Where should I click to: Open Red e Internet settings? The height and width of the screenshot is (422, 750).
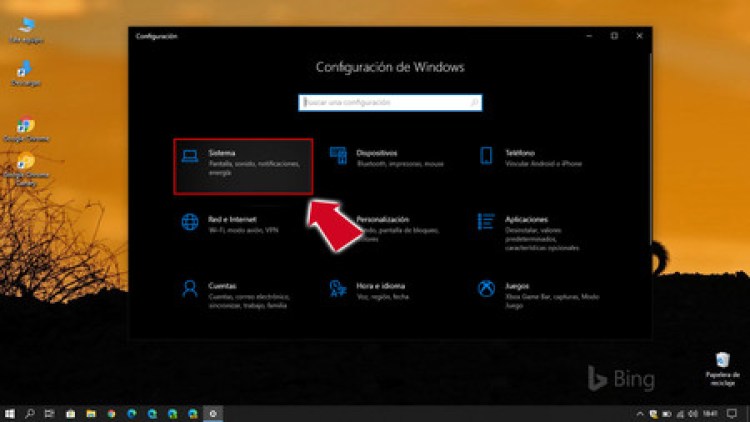[x=242, y=223]
